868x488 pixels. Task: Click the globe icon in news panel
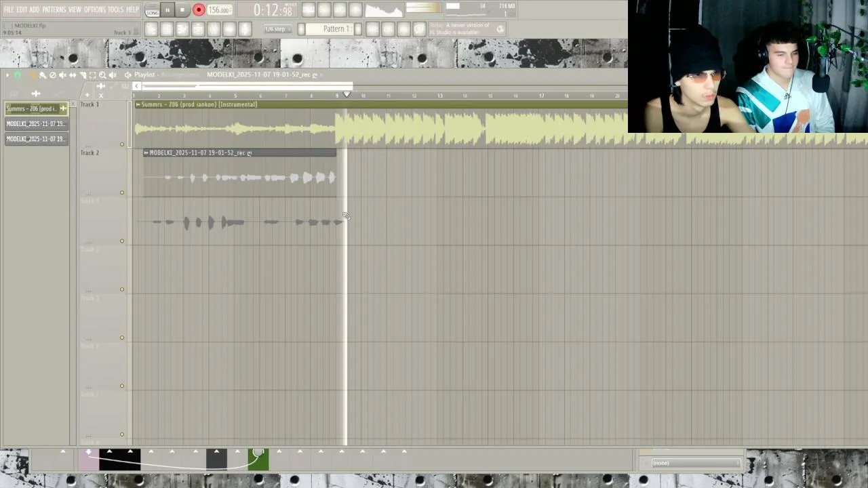click(x=500, y=29)
